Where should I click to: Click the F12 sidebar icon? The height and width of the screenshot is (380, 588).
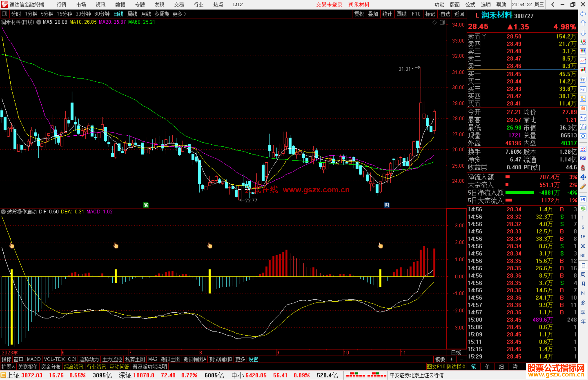(x=583, y=118)
